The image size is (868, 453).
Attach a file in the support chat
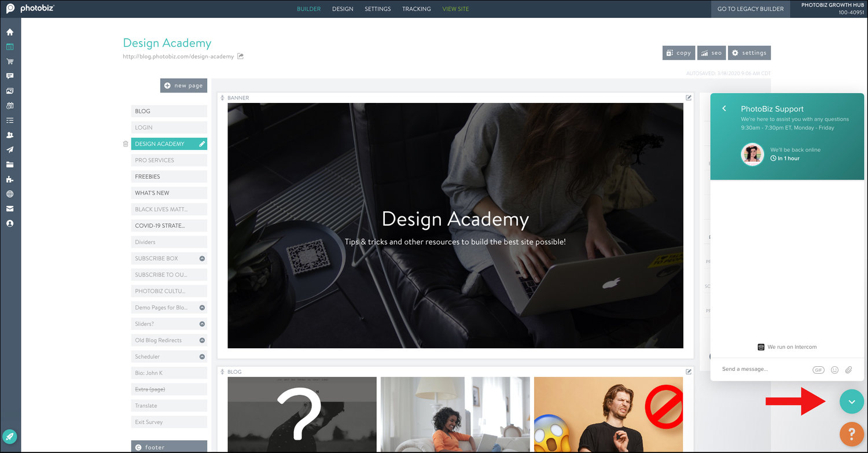coord(849,370)
